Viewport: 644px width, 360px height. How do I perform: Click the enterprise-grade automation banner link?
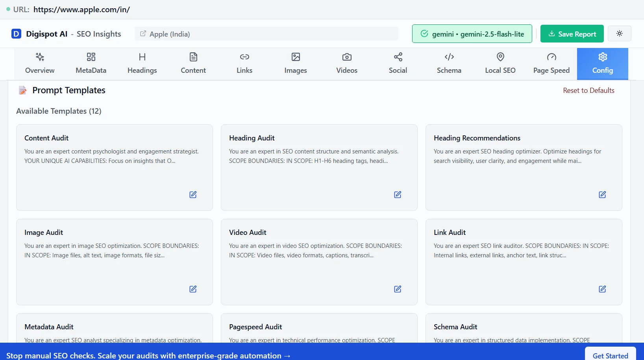tap(148, 356)
